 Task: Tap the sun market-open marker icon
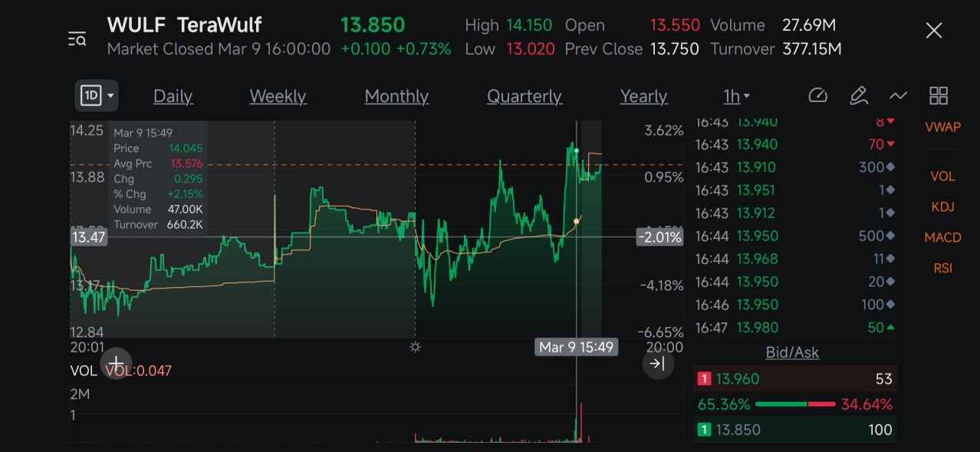click(x=415, y=347)
